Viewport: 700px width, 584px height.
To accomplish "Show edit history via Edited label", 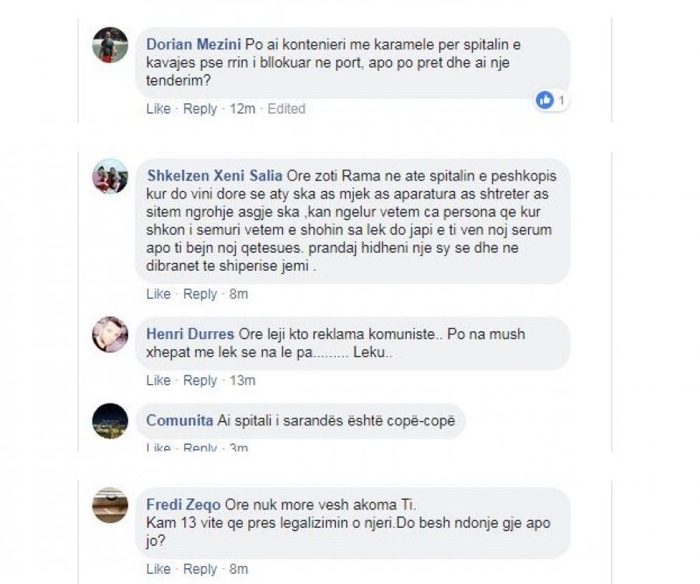I will (287, 108).
